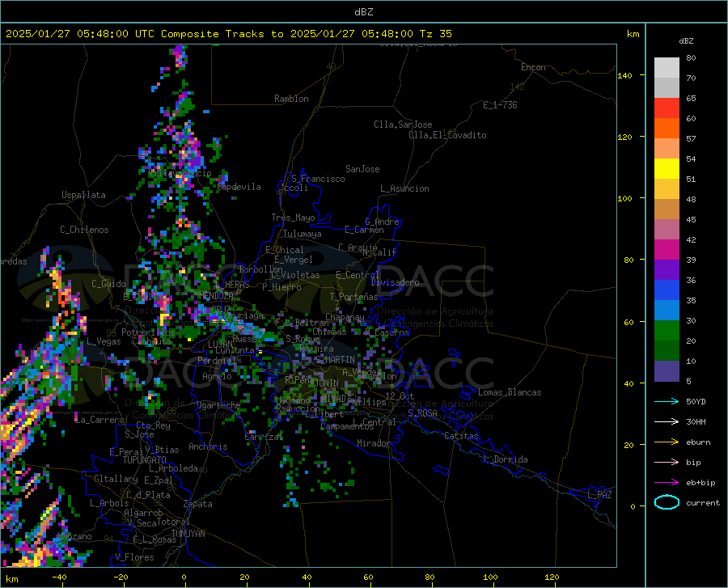Click the '80' value on the dBZ scale

click(x=691, y=58)
